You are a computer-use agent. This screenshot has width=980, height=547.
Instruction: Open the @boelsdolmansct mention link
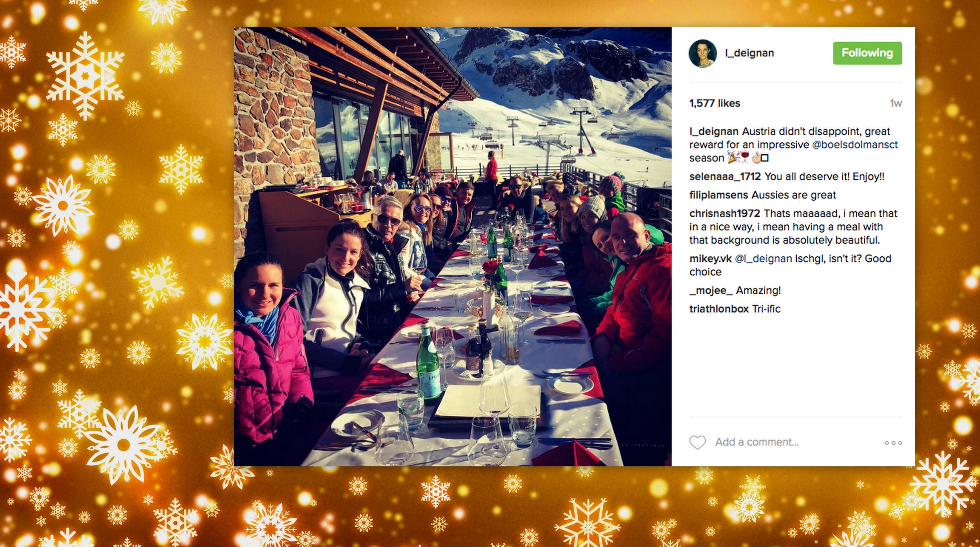pyautogui.click(x=854, y=145)
